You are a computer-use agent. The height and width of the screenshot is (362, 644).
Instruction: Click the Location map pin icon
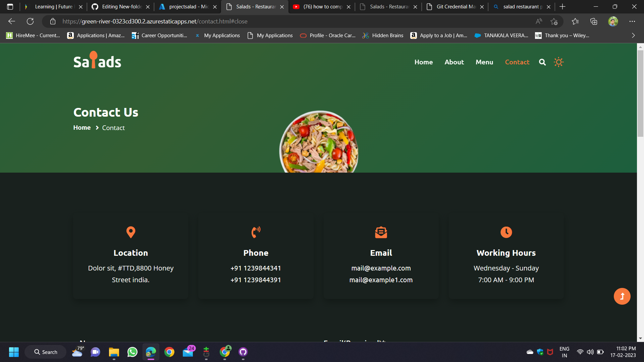[130, 232]
